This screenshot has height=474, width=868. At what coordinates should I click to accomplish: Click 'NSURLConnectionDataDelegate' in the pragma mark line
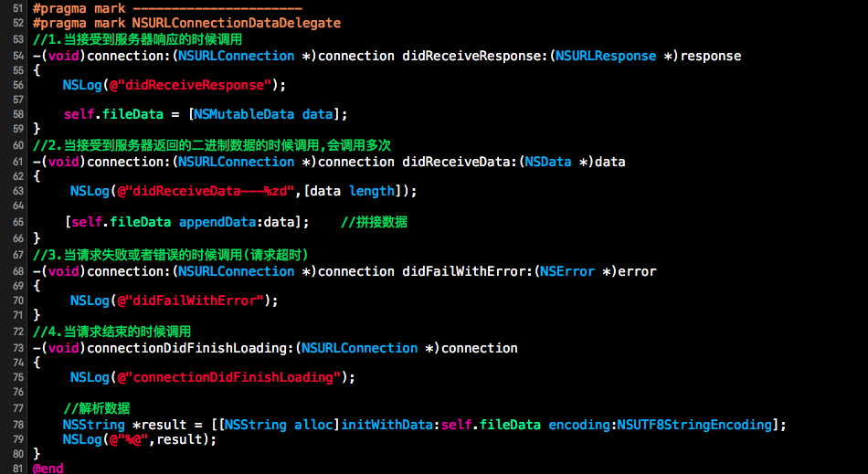[237, 23]
